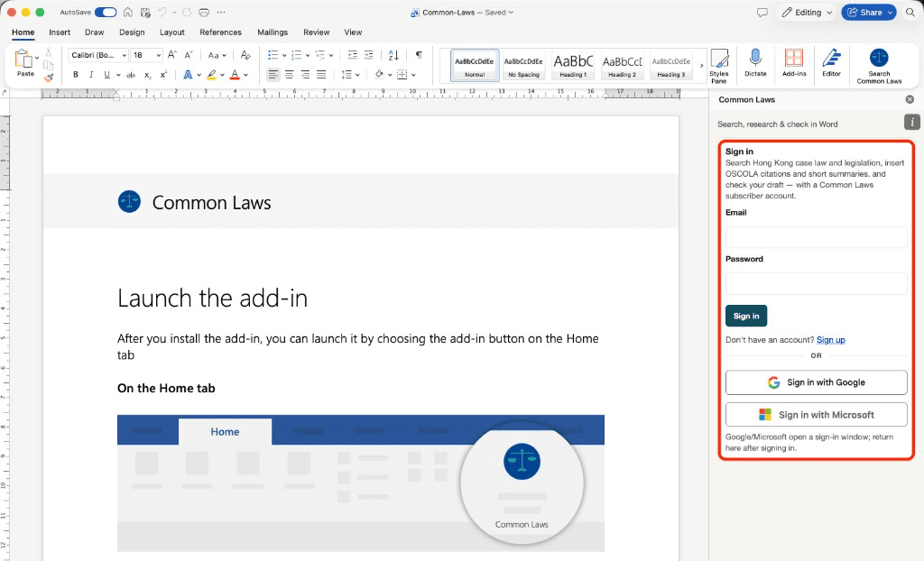The image size is (924, 561).
Task: Click the Save icon in the title bar
Action: [x=145, y=13]
